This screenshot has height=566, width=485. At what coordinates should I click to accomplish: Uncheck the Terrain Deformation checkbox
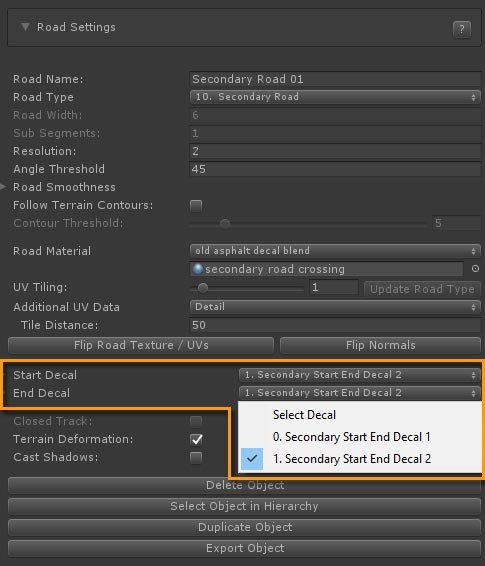point(196,439)
